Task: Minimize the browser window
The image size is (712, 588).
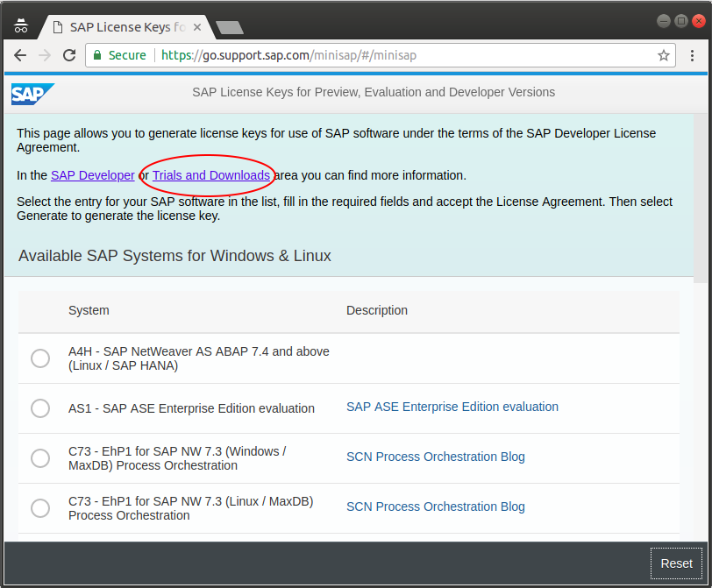Action: click(x=664, y=21)
